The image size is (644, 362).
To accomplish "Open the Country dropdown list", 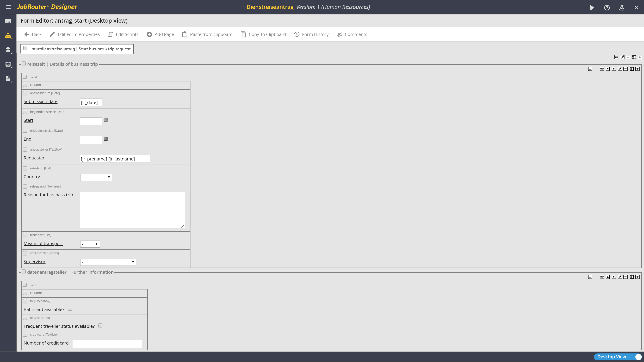I will tap(96, 177).
